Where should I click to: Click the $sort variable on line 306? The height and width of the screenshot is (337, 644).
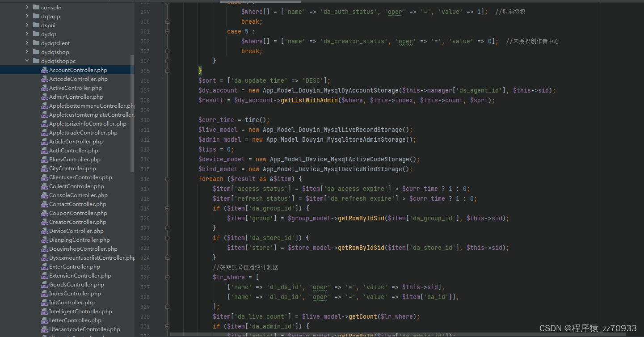(x=207, y=80)
